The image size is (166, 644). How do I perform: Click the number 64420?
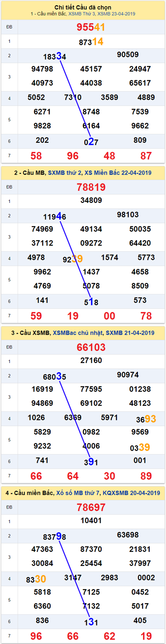[x=140, y=243]
